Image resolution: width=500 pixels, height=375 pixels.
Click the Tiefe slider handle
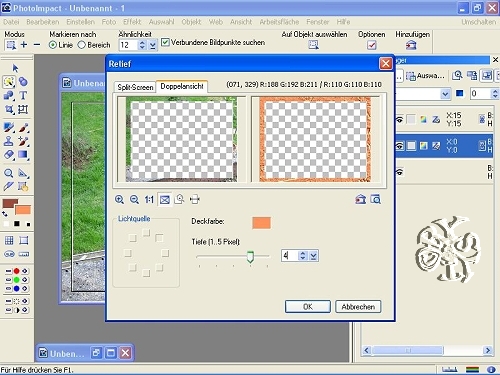[x=250, y=257]
